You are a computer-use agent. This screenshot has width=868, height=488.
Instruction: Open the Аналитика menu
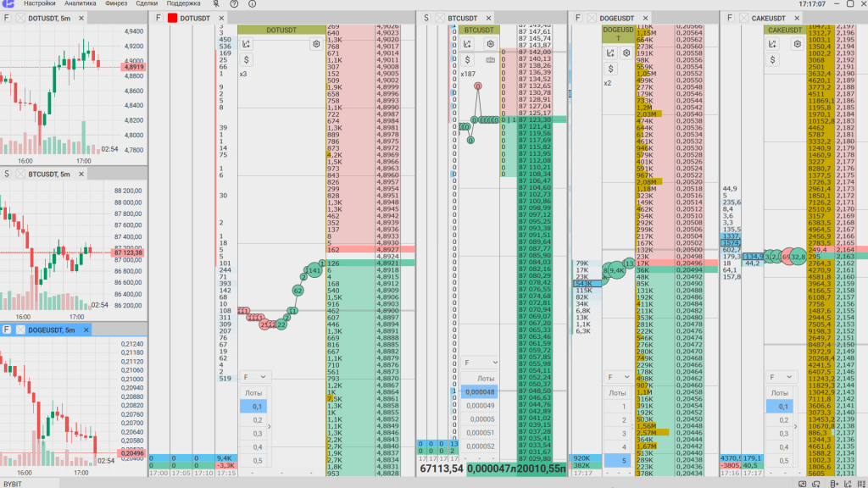(81, 4)
